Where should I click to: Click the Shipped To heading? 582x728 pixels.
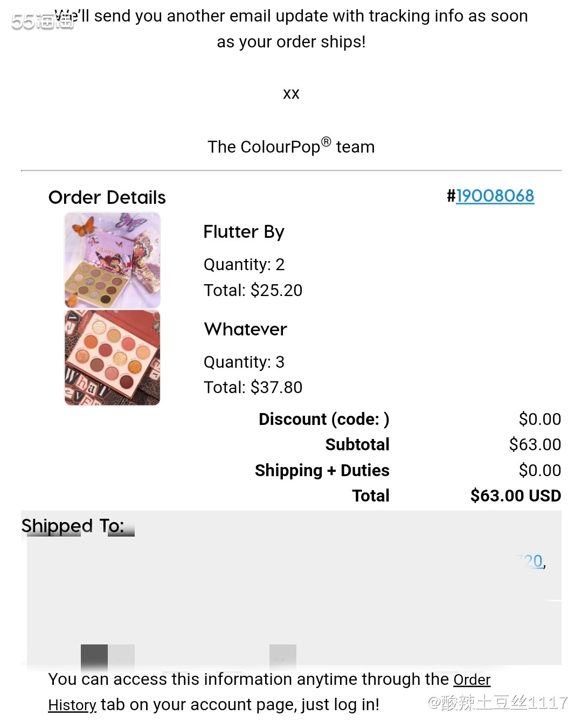point(73,526)
